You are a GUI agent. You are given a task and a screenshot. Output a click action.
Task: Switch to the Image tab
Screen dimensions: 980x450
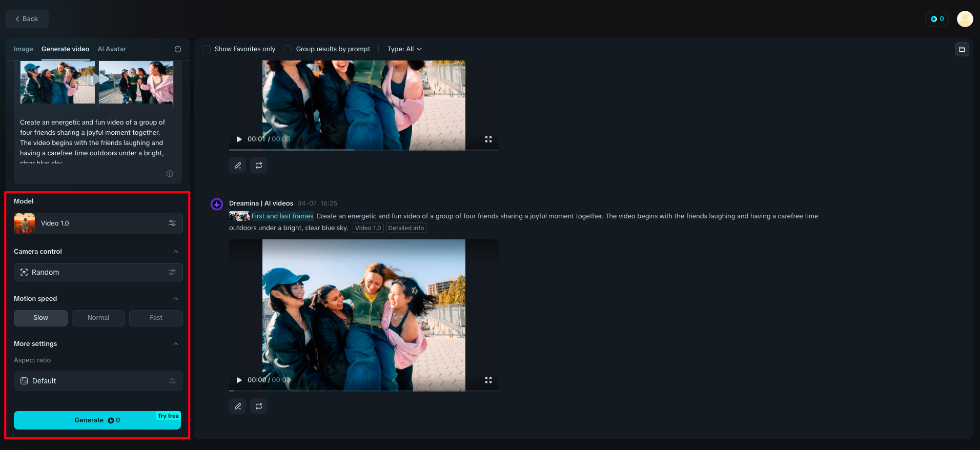[x=23, y=49]
